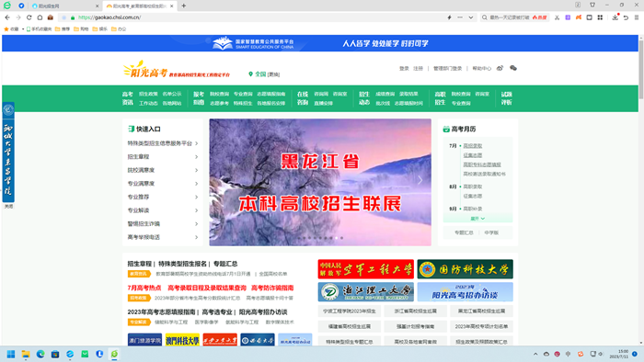Open a new browser tab

tap(184, 6)
